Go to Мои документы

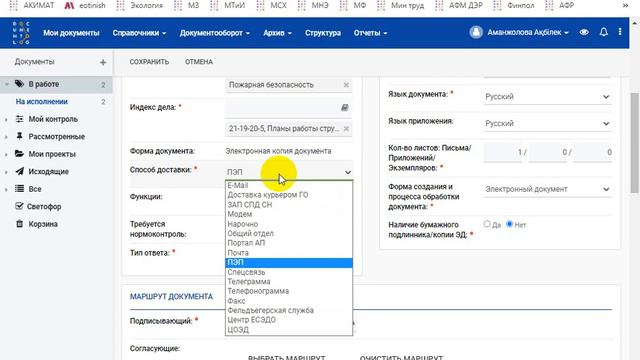click(x=71, y=33)
